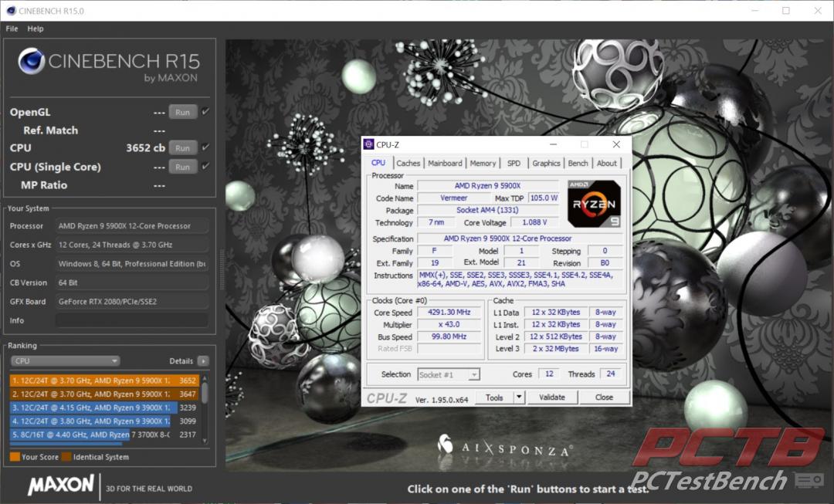Click the Level 3 cache value 2 x 32 MBytes
Viewport: 834px width, 504px height.
coord(556,349)
